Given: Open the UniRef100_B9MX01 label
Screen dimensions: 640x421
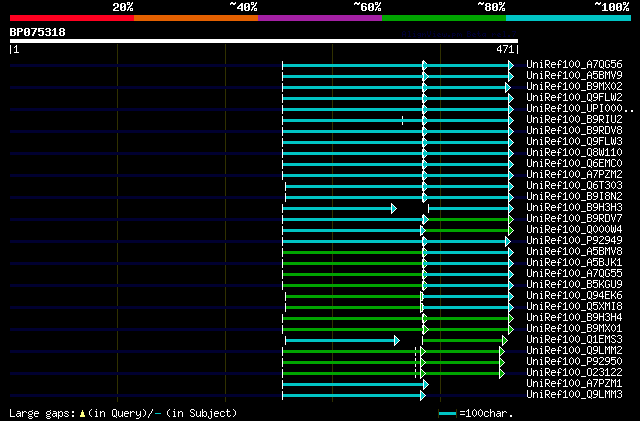Looking at the screenshot, I should 574,329.
